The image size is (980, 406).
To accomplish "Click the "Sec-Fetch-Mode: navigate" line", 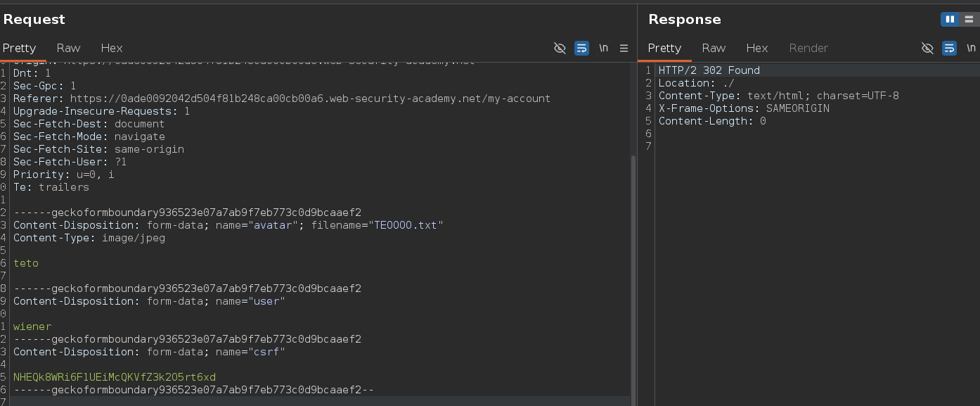I will pyautogui.click(x=89, y=137).
